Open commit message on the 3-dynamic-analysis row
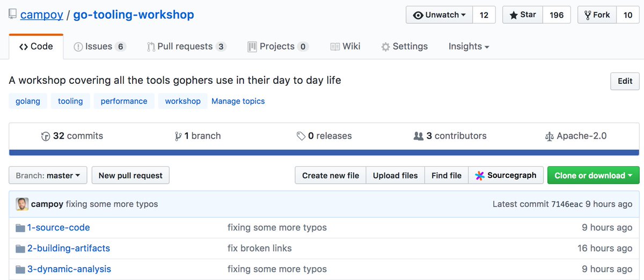Image resolution: width=644 pixels, height=280 pixels. 277,269
